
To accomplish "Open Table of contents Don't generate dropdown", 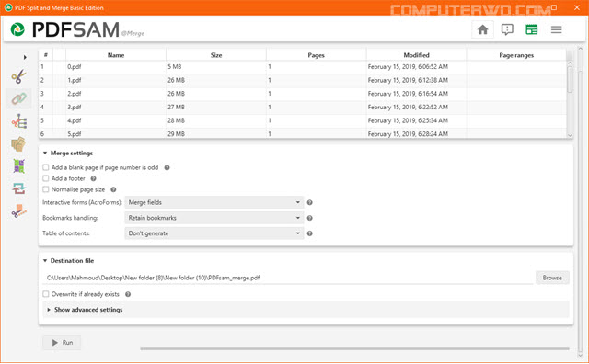I will pyautogui.click(x=214, y=233).
